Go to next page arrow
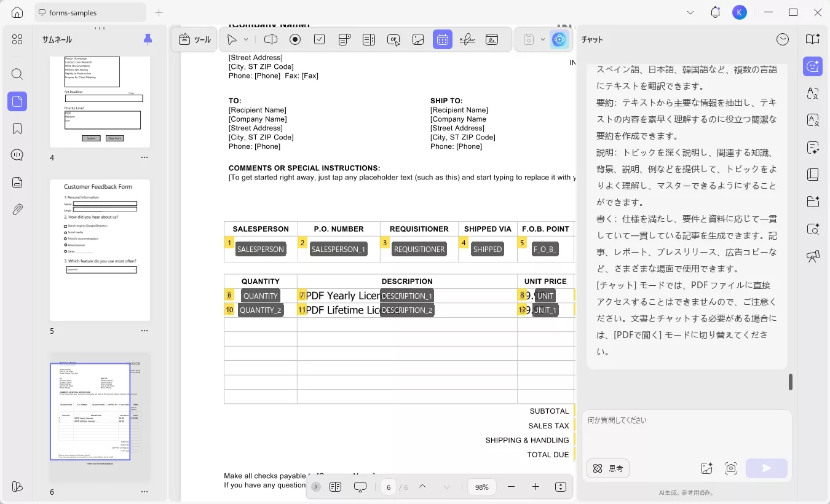 tap(447, 487)
